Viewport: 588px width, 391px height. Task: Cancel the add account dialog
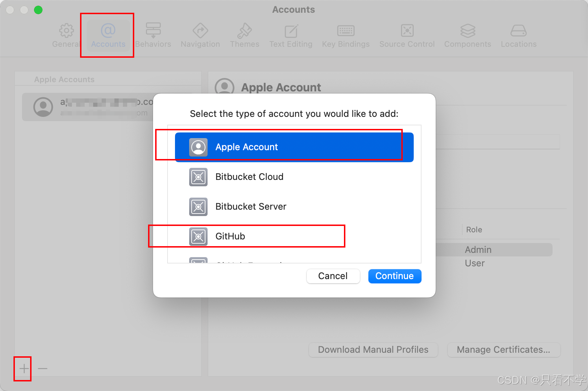point(333,276)
